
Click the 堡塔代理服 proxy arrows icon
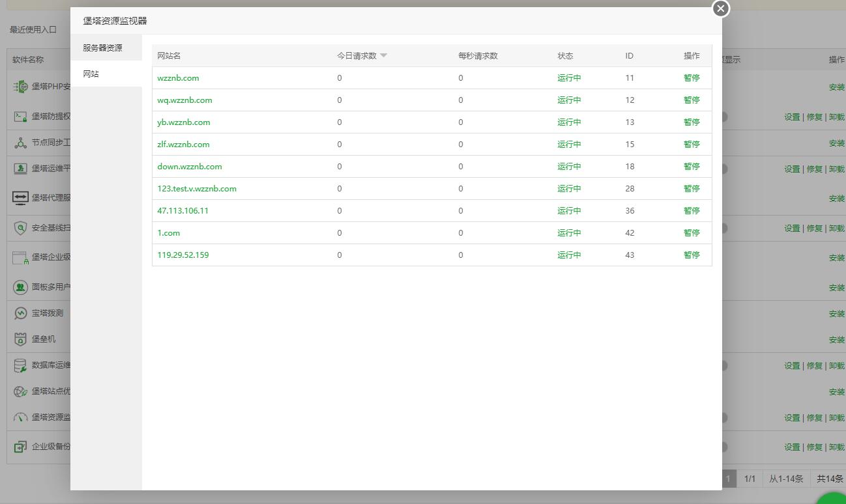pos(21,198)
